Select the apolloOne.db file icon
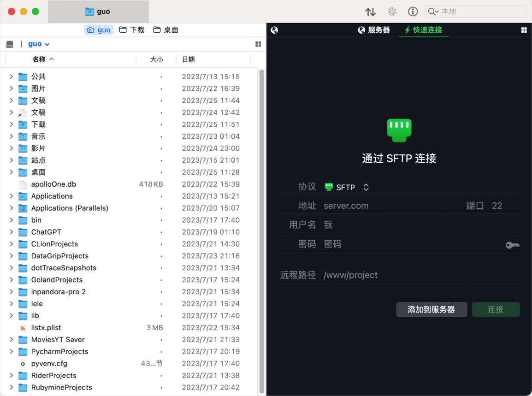Viewport: 532px width, 396px height. (23, 184)
